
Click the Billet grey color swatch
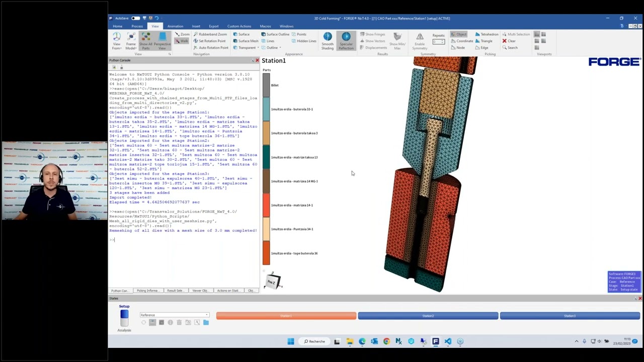(x=266, y=85)
